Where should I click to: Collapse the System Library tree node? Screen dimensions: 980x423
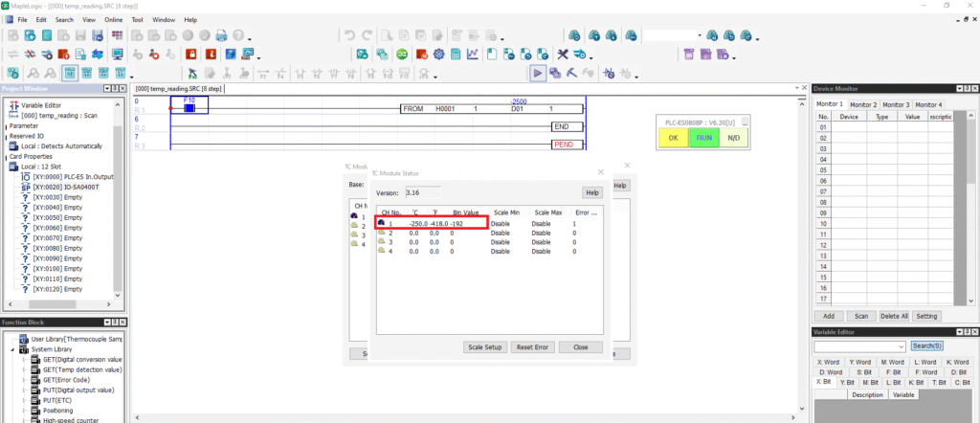(12, 349)
